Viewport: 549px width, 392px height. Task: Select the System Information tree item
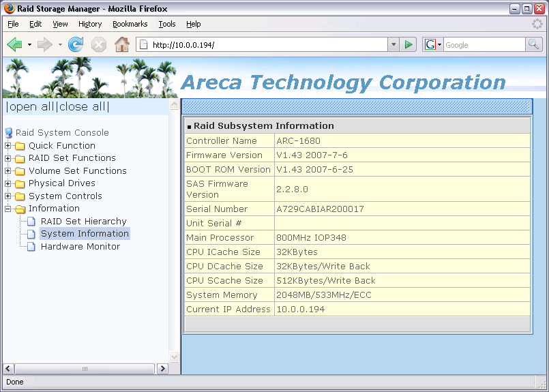85,233
